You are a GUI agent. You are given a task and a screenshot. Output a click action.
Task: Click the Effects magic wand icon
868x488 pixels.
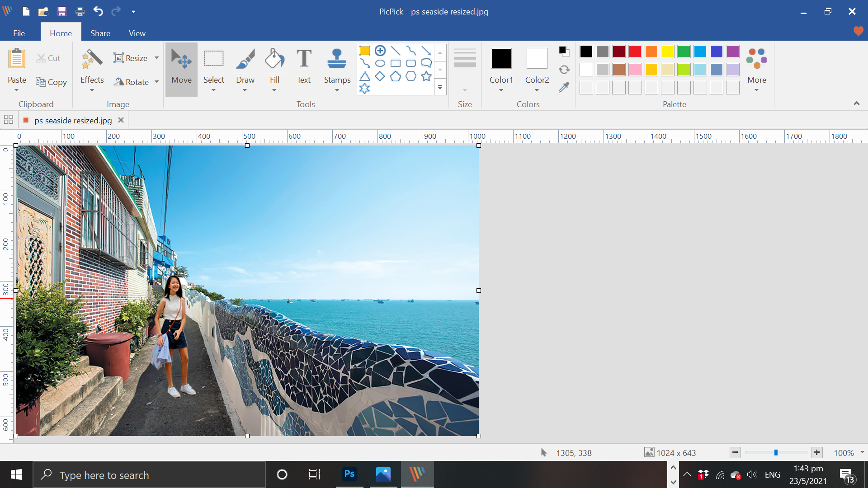pos(92,59)
